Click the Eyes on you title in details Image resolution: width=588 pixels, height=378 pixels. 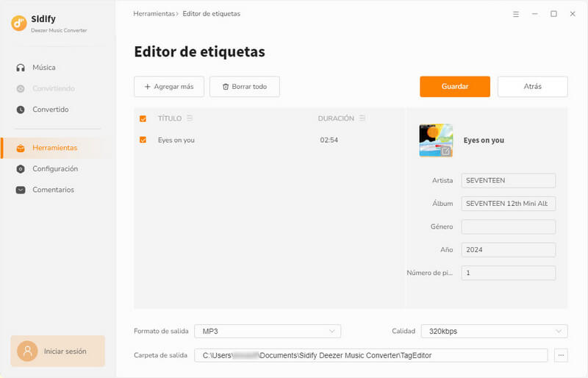[x=484, y=140]
